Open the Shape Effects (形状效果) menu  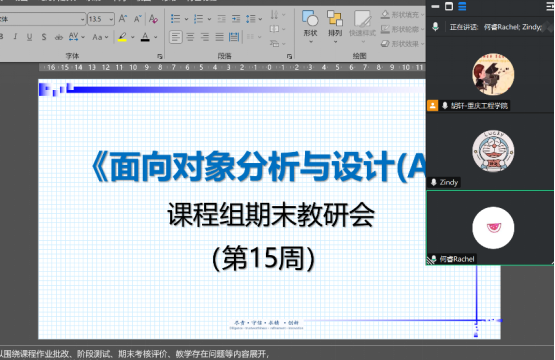point(402,44)
